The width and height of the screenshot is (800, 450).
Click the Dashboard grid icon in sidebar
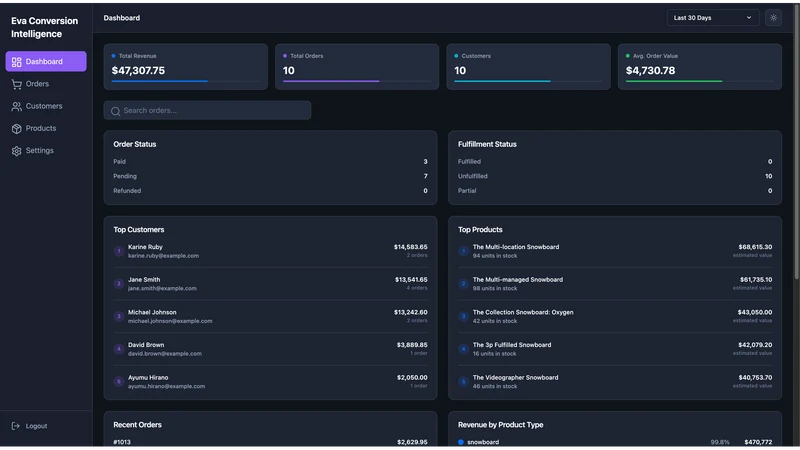pyautogui.click(x=16, y=62)
